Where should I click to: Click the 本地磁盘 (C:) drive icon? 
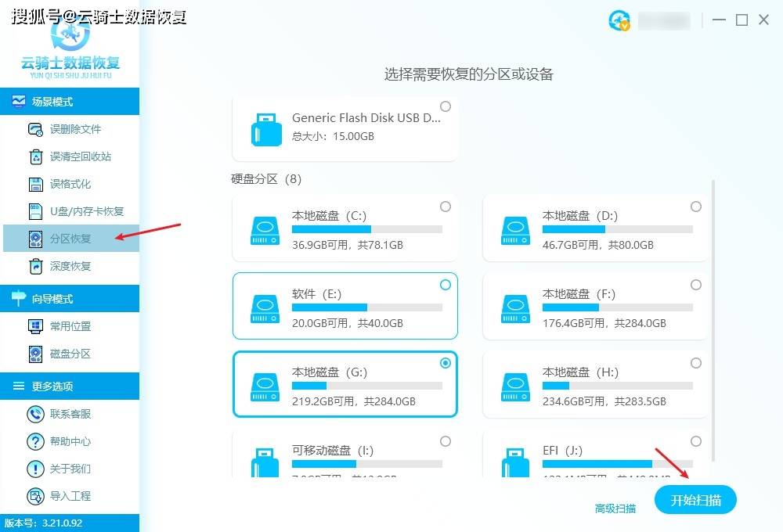[x=265, y=231]
